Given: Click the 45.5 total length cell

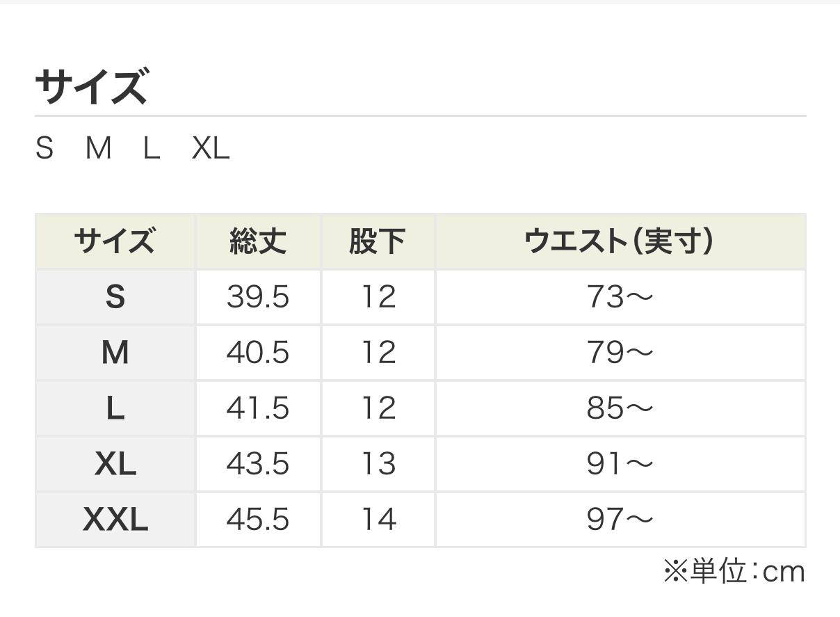Looking at the screenshot, I should [x=258, y=520].
